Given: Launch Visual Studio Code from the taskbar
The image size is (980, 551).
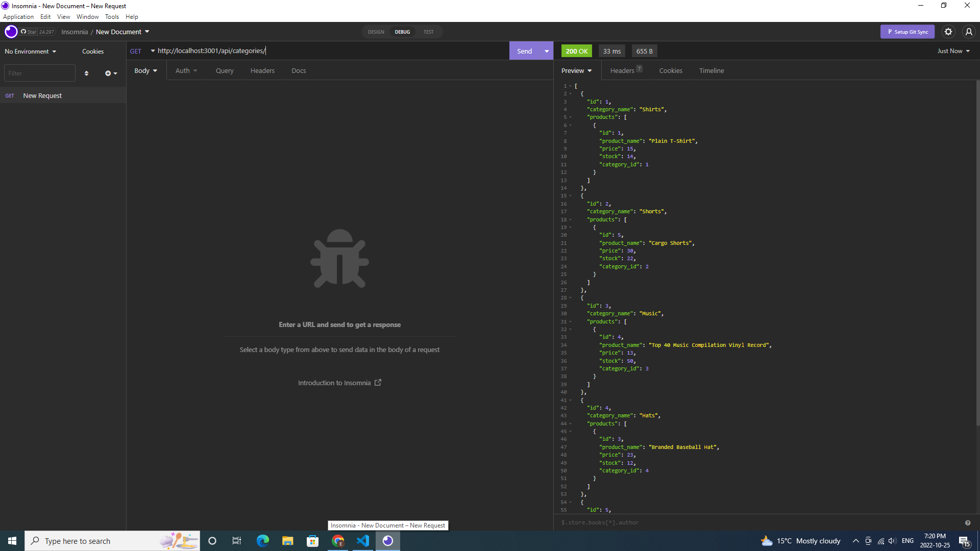Looking at the screenshot, I should (363, 541).
